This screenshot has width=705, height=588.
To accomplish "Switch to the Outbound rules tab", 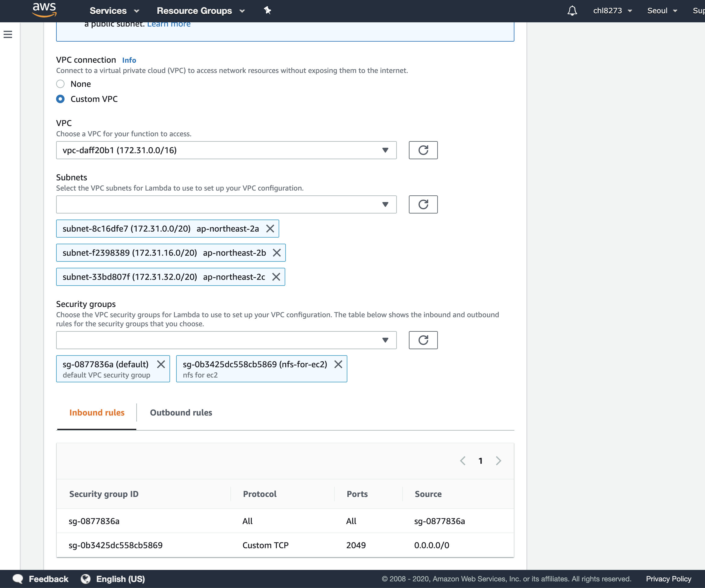I will pyautogui.click(x=181, y=413).
